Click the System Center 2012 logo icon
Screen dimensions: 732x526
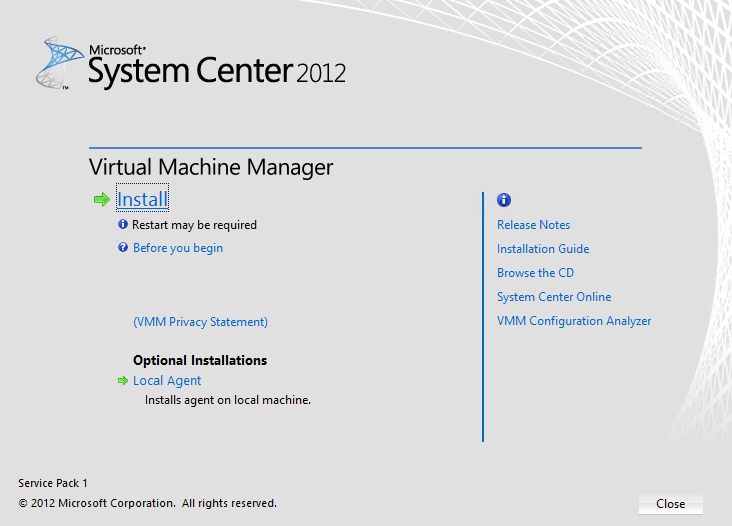59,63
